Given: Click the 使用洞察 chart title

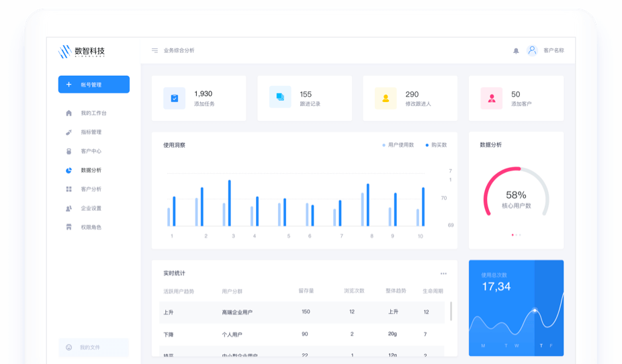Looking at the screenshot, I should (174, 145).
